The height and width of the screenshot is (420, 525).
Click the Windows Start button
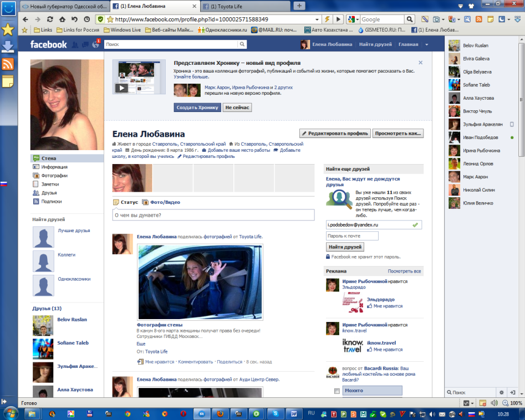10,413
